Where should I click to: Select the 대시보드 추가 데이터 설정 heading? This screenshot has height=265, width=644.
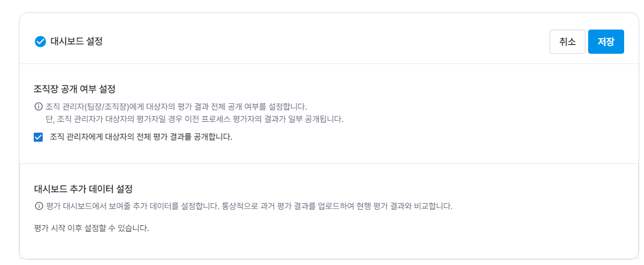point(83,189)
